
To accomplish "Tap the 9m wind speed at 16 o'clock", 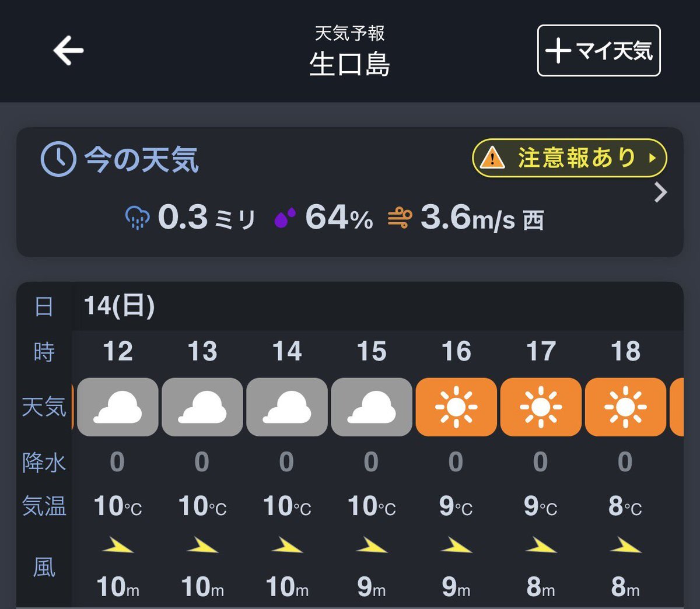I will pos(456,587).
